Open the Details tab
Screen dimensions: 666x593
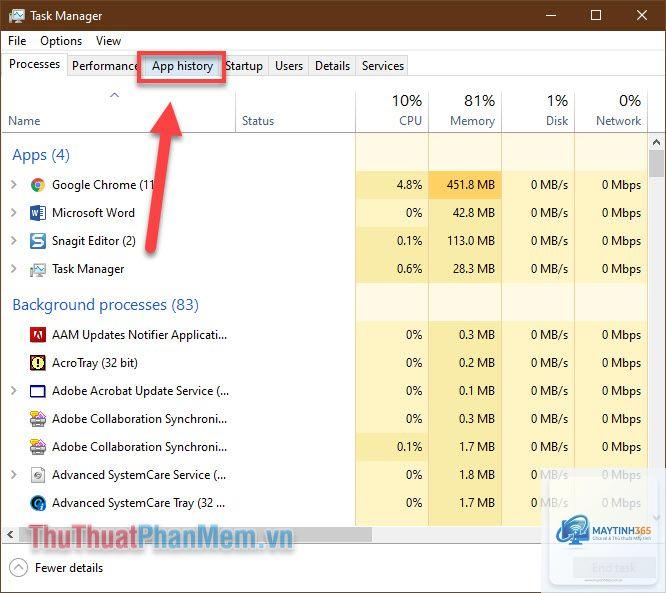click(x=333, y=66)
